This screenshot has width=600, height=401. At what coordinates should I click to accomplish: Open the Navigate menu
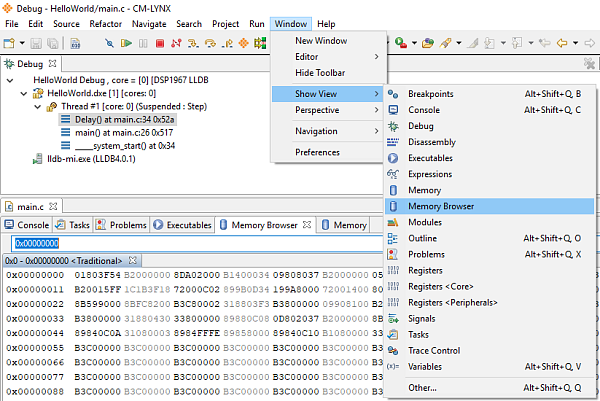pyautogui.click(x=149, y=24)
